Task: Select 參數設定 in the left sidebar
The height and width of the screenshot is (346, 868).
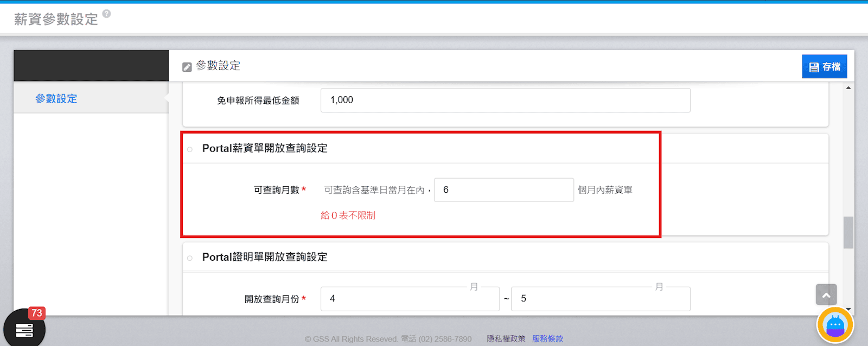Action: pyautogui.click(x=56, y=98)
